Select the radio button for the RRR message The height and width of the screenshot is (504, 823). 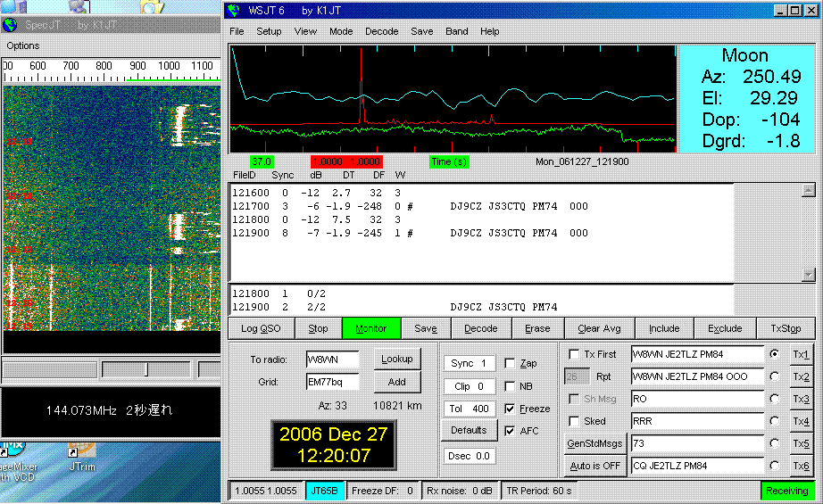[x=774, y=421]
